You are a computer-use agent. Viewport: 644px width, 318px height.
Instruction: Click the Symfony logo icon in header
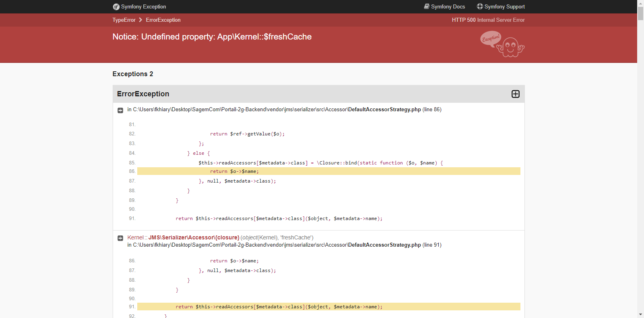point(116,7)
